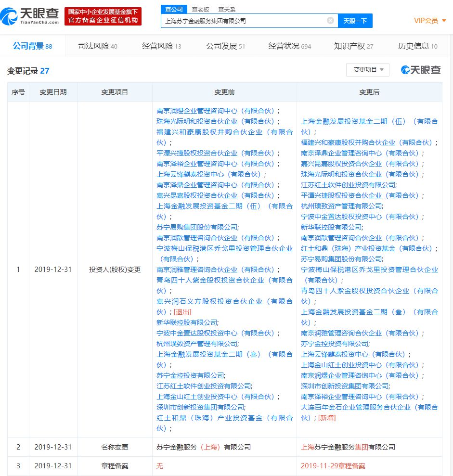
Task: Click the 变更日期 column header
Action: [53, 92]
